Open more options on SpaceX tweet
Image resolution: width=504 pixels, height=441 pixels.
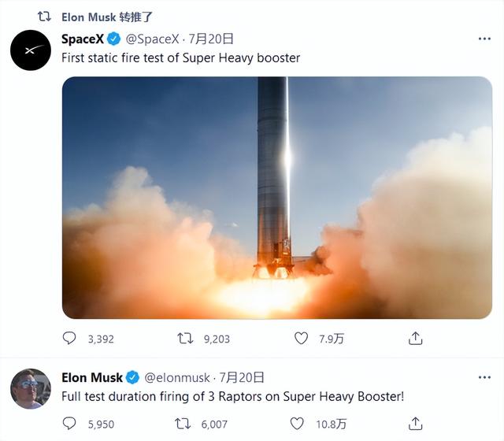tap(482, 39)
